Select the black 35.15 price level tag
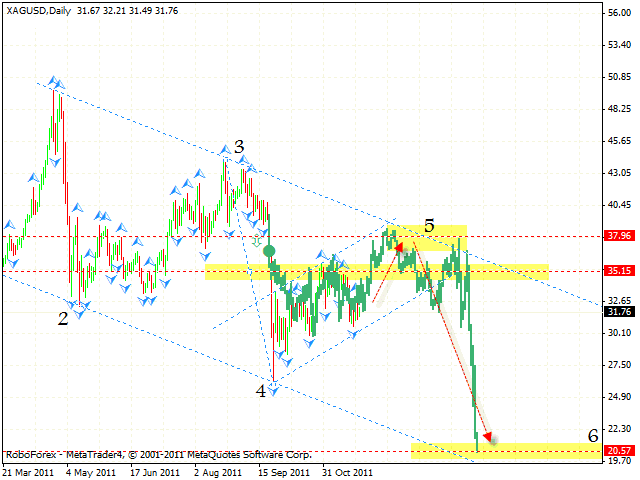Screen dimensions: 640x480 click(620, 271)
